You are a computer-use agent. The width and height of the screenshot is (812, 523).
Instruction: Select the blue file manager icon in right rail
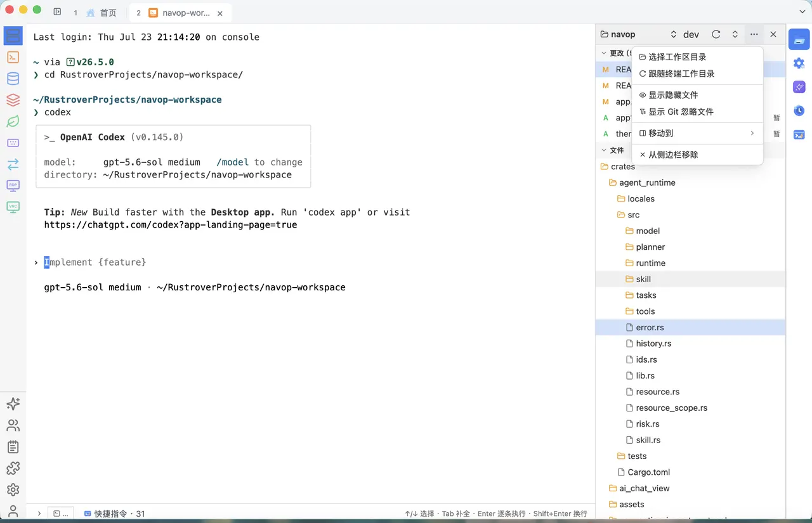pos(799,39)
